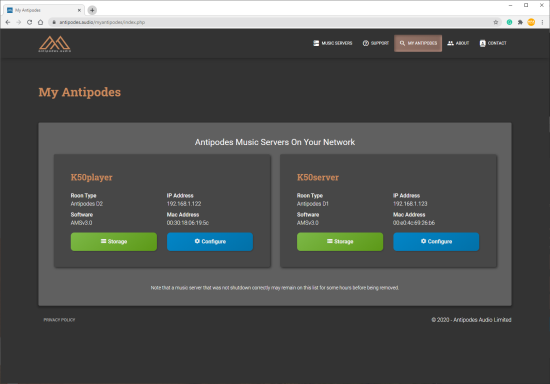Open the Contact page

click(493, 43)
